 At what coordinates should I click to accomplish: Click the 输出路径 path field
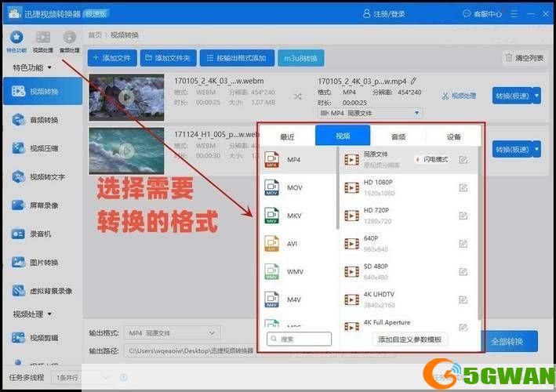(x=190, y=350)
